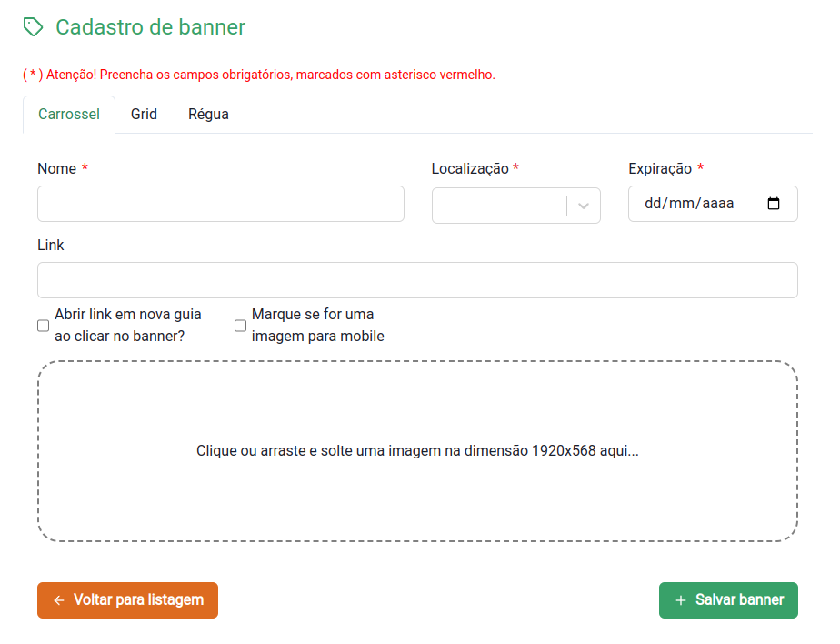The height and width of the screenshot is (644, 840).
Task: Click the green tag icon beside the page title
Action: pos(34,26)
